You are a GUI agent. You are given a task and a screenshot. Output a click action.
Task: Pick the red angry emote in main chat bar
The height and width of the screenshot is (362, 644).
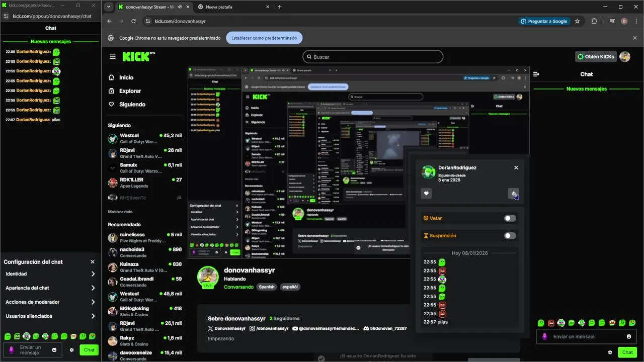[x=551, y=323]
